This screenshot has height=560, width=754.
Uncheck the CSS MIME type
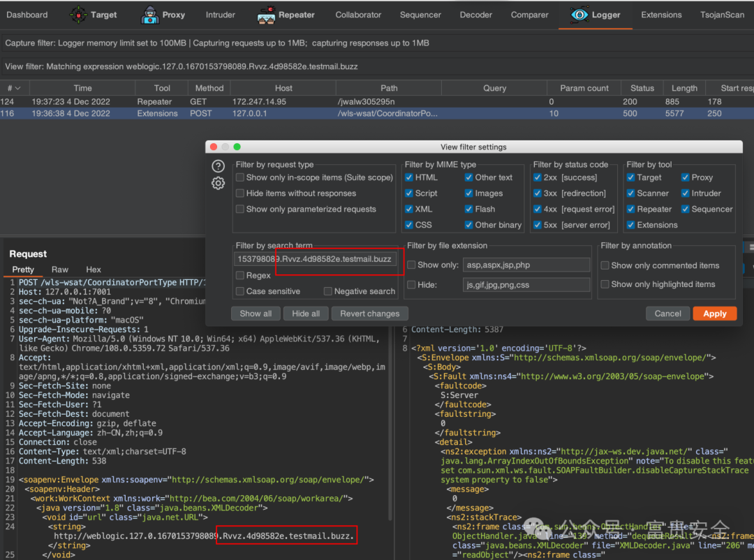point(408,225)
